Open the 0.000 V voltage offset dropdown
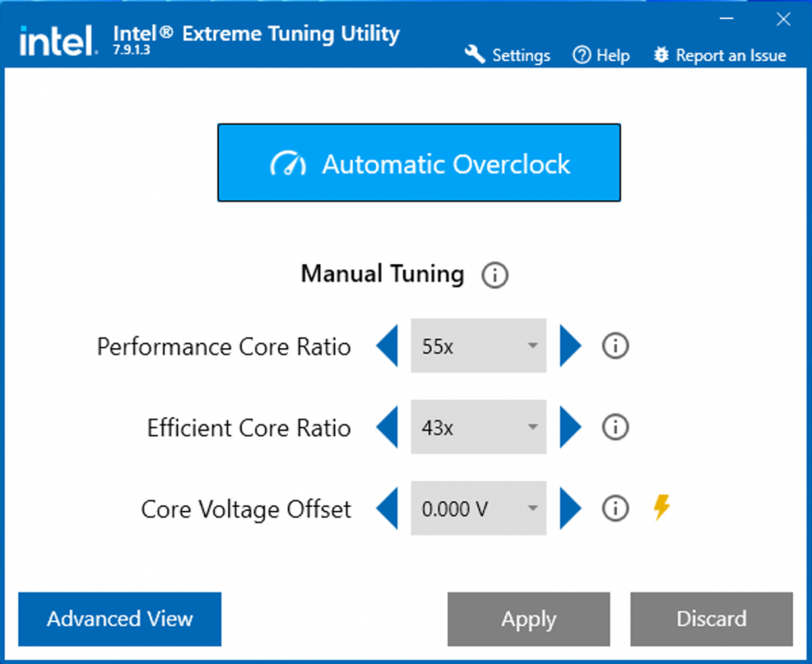This screenshot has height=664, width=812. pyautogui.click(x=478, y=509)
